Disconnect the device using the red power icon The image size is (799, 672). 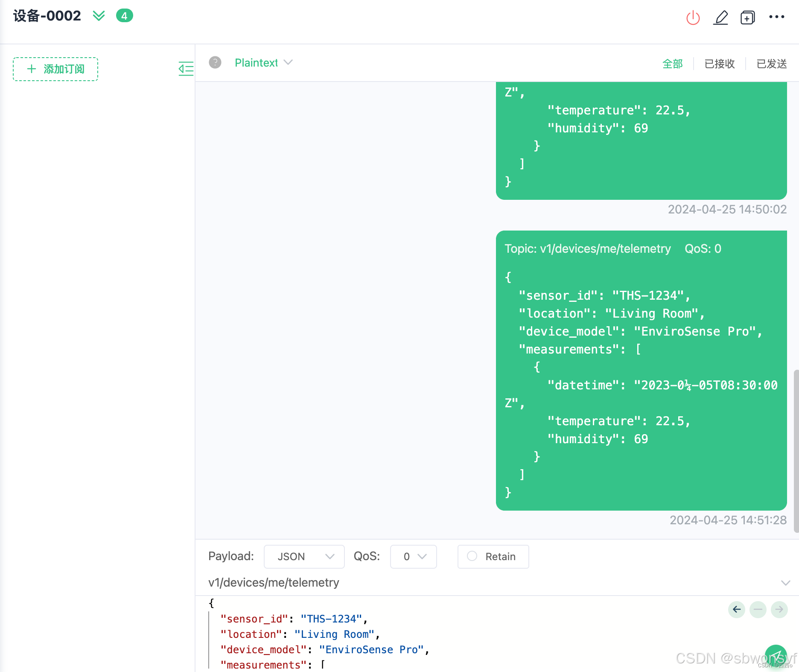click(x=693, y=18)
